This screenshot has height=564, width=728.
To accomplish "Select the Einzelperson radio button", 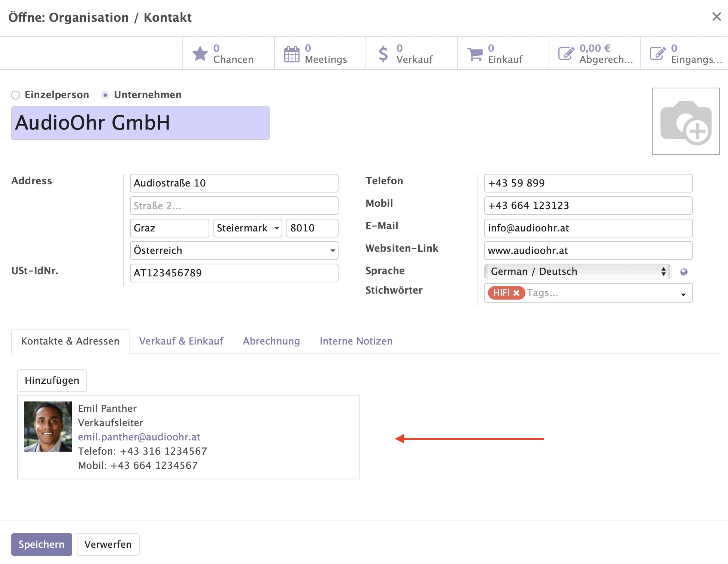I will coord(16,95).
